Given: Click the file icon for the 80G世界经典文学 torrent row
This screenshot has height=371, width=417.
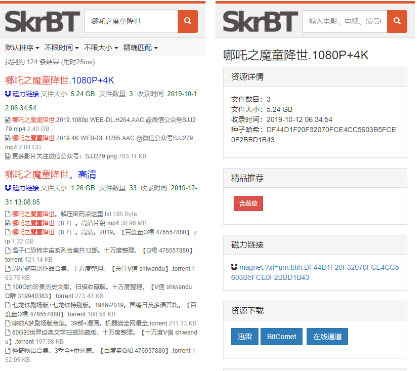Looking at the screenshot, I should tap(8, 332).
